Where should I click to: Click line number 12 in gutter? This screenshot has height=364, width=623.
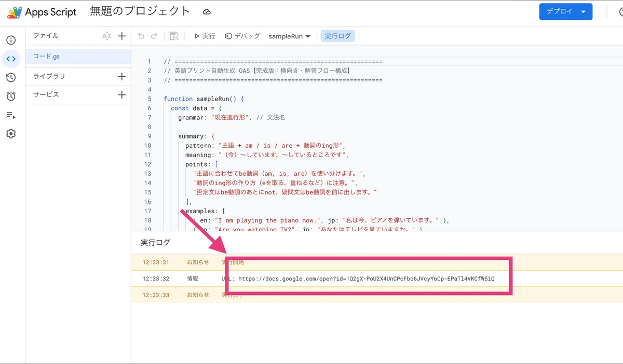coord(147,164)
